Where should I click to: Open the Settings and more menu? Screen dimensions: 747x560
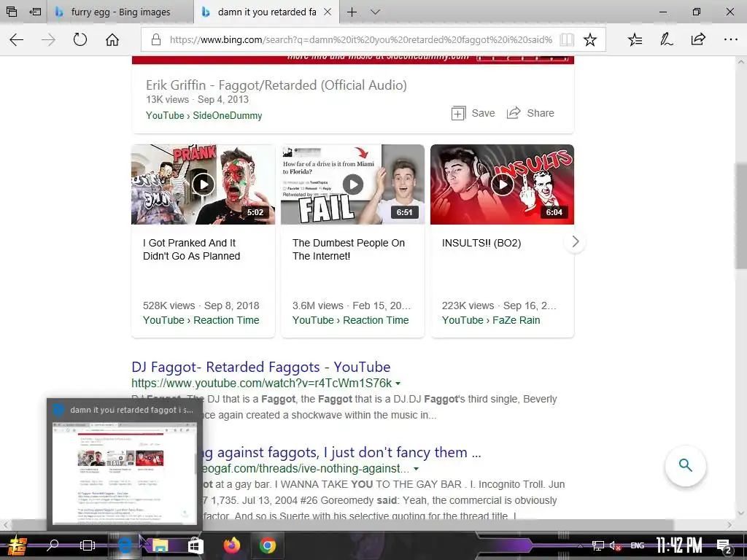pos(730,39)
